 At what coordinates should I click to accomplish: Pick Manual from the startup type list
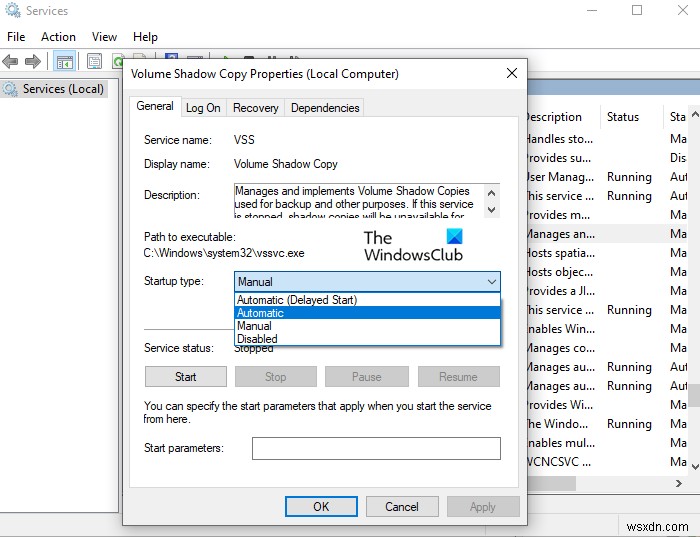tap(255, 326)
